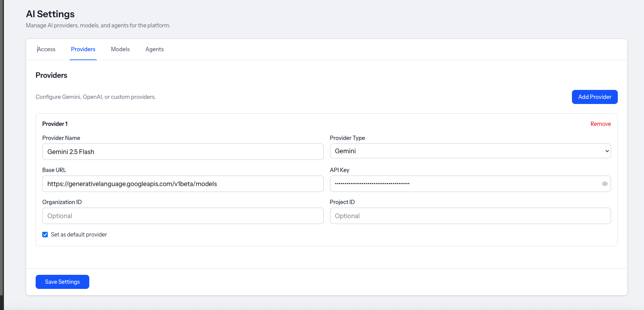This screenshot has height=310, width=644.
Task: Click the 'API Key' field label
Action: point(339,170)
